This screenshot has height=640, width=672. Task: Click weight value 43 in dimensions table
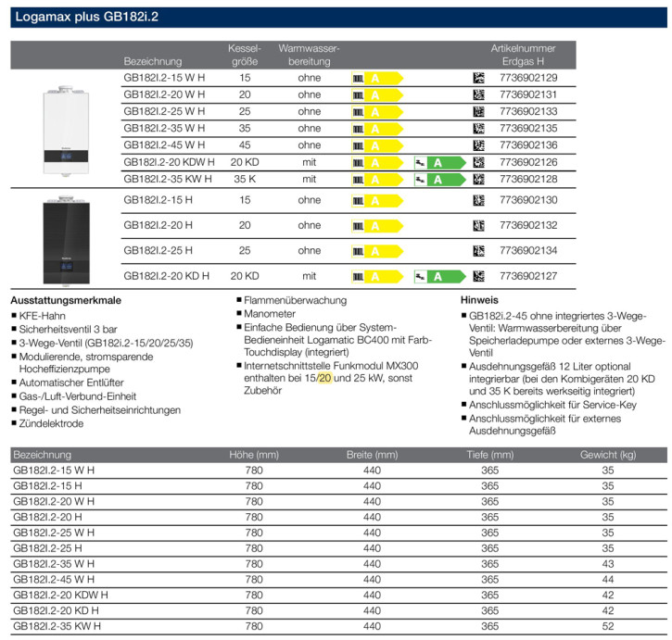(608, 564)
